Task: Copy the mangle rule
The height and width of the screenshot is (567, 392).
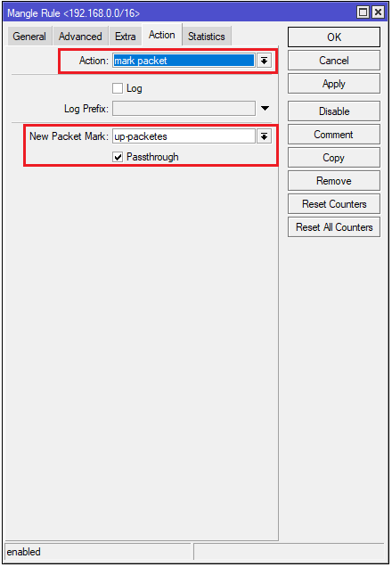Action: (334, 157)
